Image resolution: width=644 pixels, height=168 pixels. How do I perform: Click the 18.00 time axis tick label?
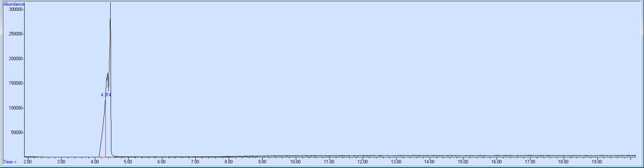pos(563,162)
